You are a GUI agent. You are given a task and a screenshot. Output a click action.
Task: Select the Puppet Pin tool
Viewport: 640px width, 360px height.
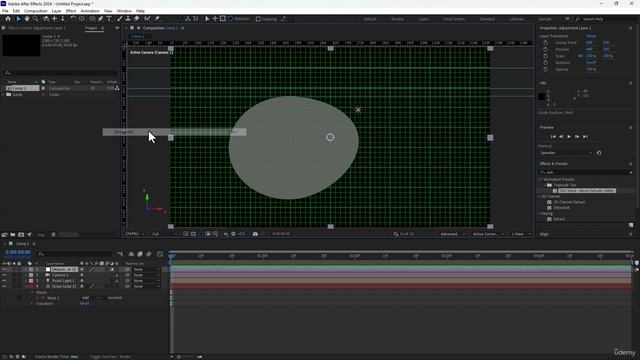(x=157, y=19)
